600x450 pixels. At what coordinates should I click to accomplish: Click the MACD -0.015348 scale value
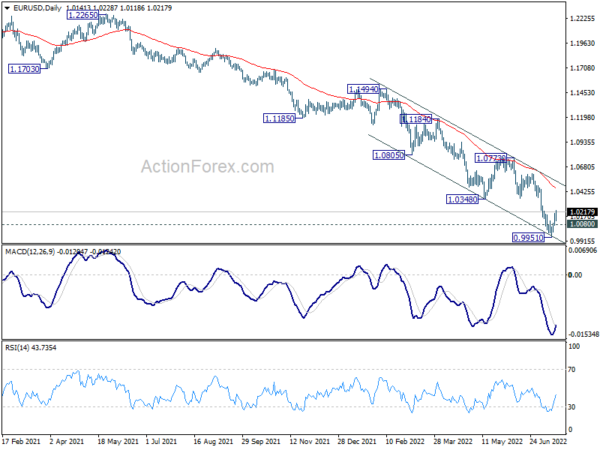click(583, 334)
